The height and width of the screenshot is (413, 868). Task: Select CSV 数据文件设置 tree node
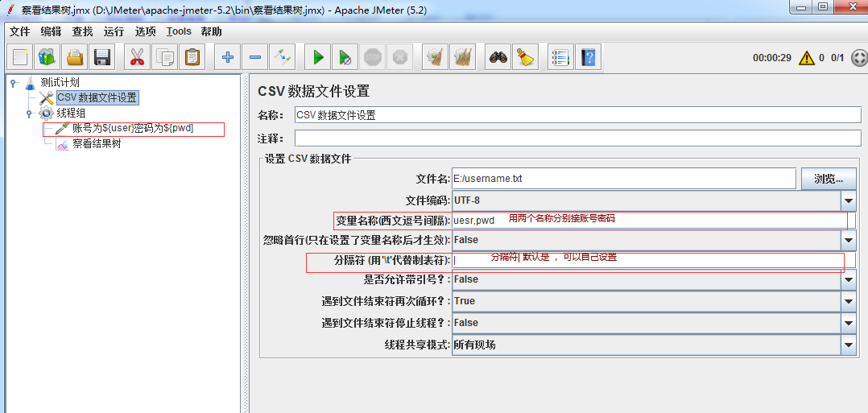tap(97, 98)
